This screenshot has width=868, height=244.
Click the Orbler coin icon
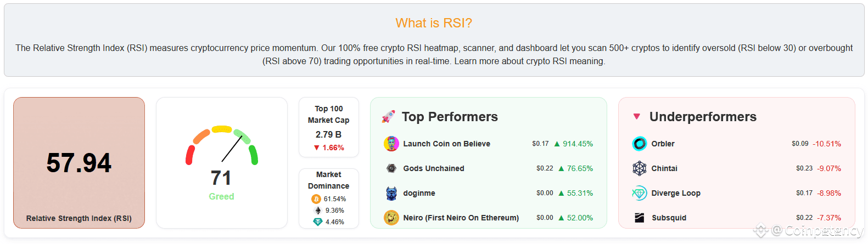point(639,144)
